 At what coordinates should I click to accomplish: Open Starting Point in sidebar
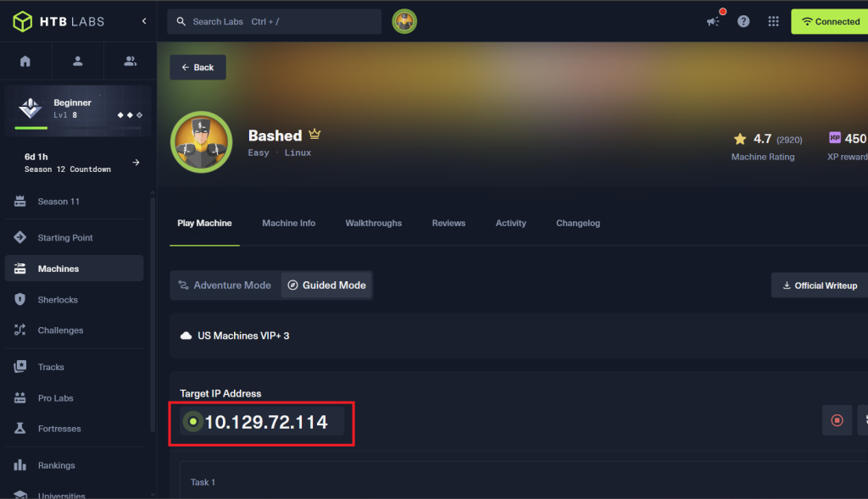(75, 237)
